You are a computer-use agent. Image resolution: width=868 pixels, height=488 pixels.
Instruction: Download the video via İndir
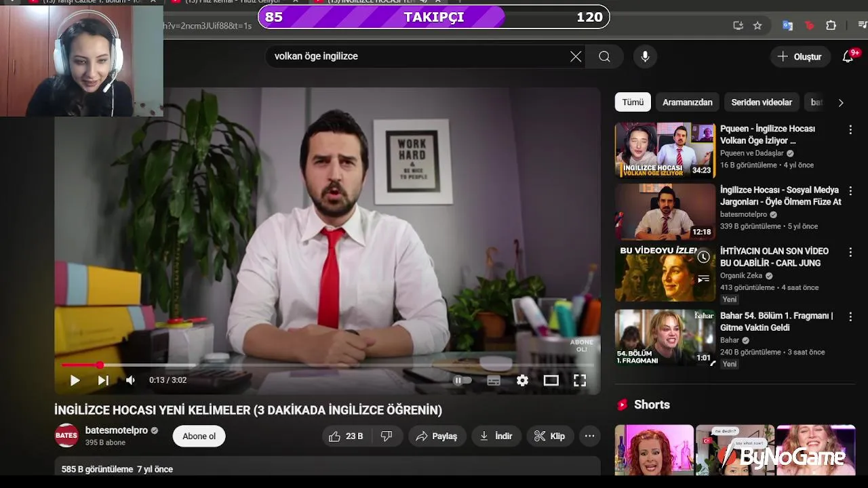point(496,436)
